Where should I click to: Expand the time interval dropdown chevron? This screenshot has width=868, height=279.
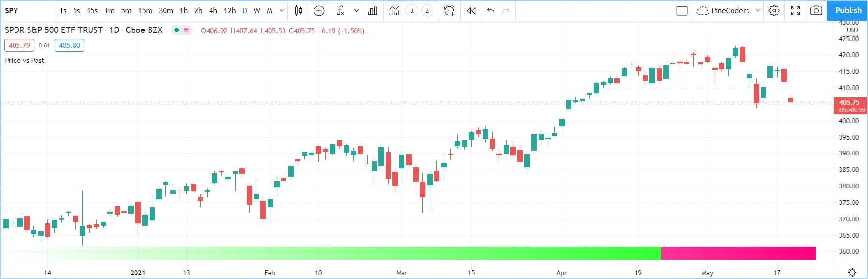click(282, 11)
